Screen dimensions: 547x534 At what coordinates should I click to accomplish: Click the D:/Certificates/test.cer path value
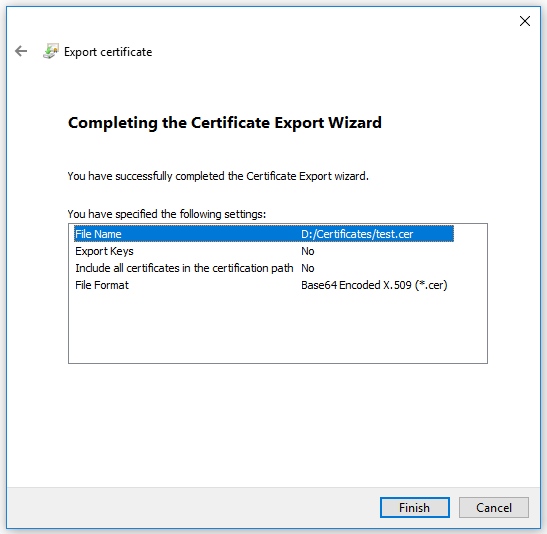pyautogui.click(x=357, y=234)
